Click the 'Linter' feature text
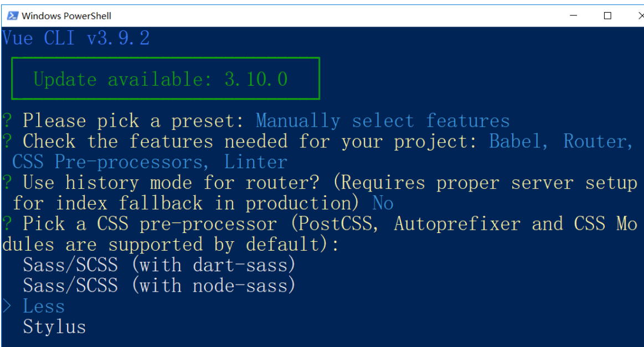644x347 pixels. coord(255,162)
